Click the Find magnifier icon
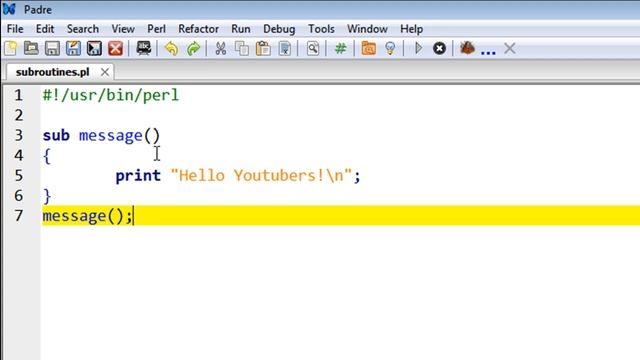The width and height of the screenshot is (640, 360). 313,49
